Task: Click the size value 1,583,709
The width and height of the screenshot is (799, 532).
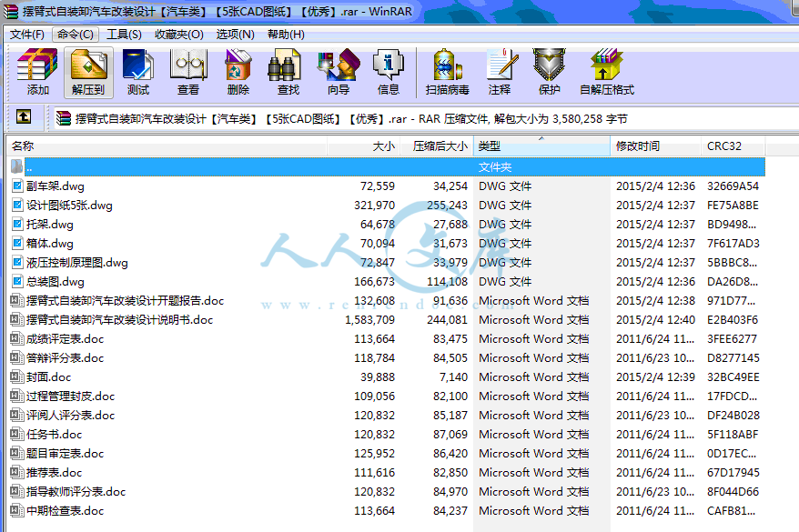Action: click(x=369, y=320)
